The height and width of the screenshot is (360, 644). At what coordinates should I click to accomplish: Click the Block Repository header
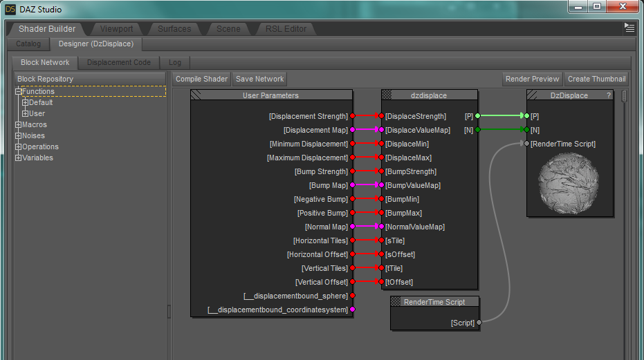coord(90,79)
